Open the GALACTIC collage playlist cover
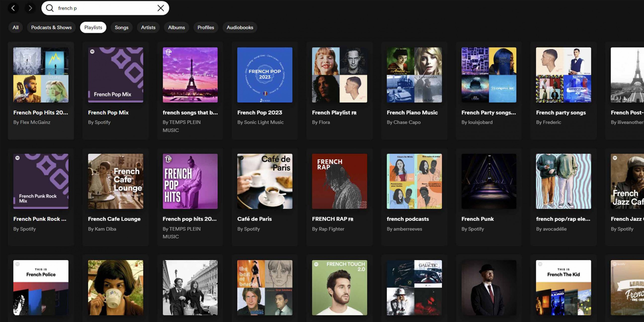 [414, 288]
